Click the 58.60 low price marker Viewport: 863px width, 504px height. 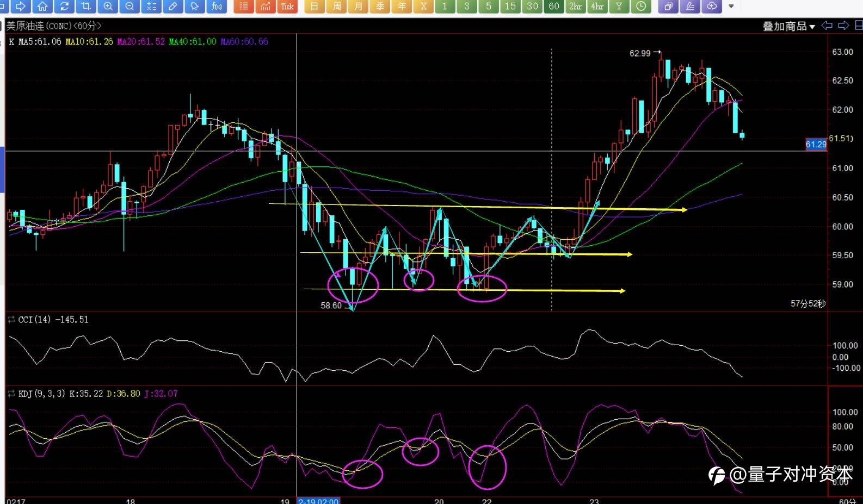331,306
